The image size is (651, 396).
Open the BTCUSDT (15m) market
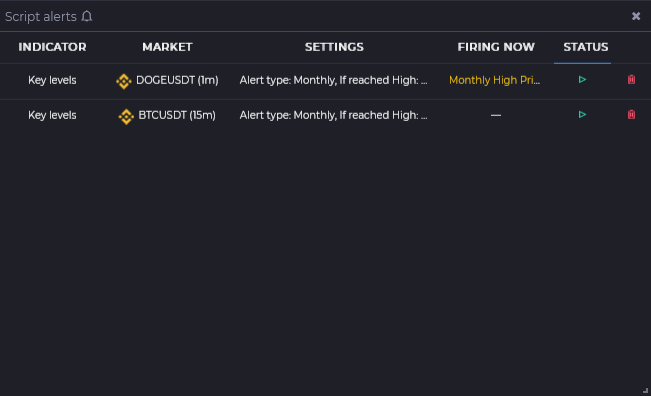[177, 115]
